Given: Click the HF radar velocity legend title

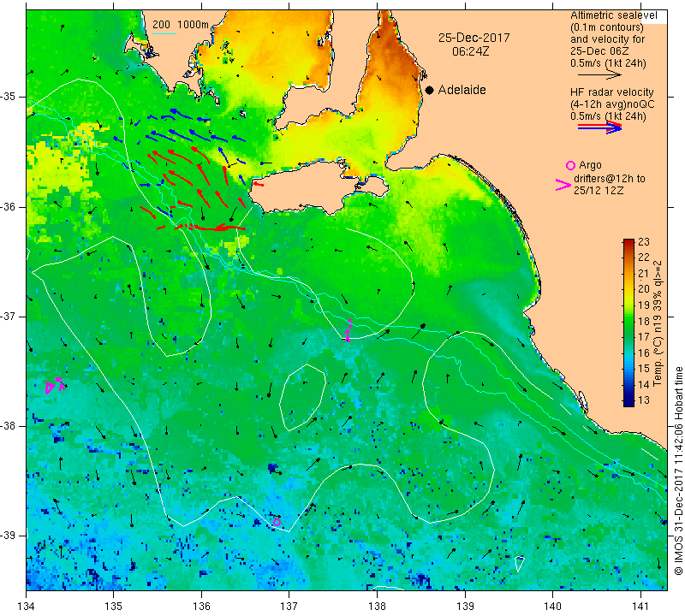Looking at the screenshot, I should [x=611, y=92].
